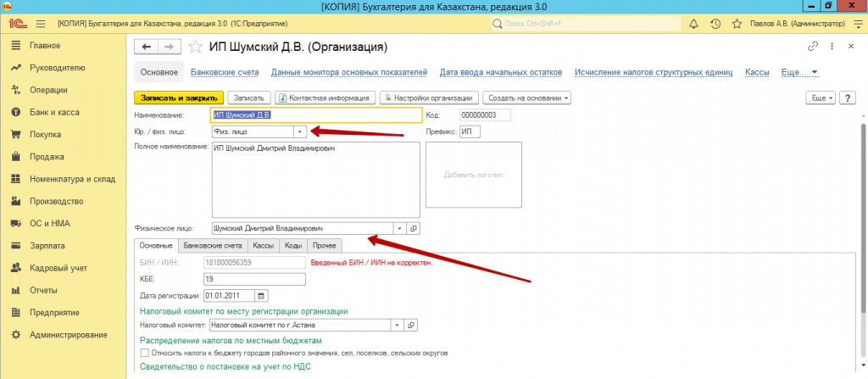Open notifications bell icon
Screen dimensions: 868x379
693,24
